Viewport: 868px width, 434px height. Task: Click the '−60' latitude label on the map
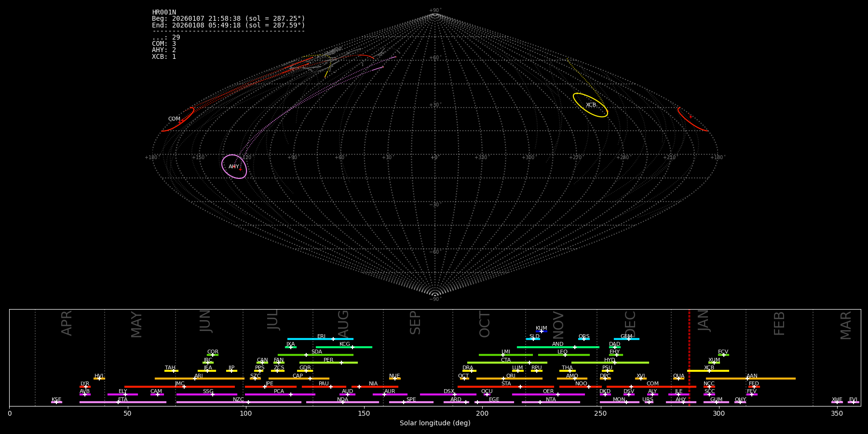434,252
